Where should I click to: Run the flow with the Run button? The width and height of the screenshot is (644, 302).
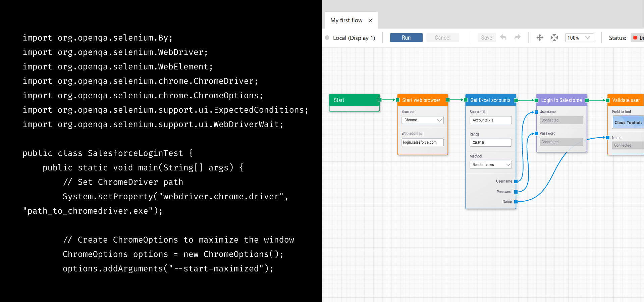(406, 38)
